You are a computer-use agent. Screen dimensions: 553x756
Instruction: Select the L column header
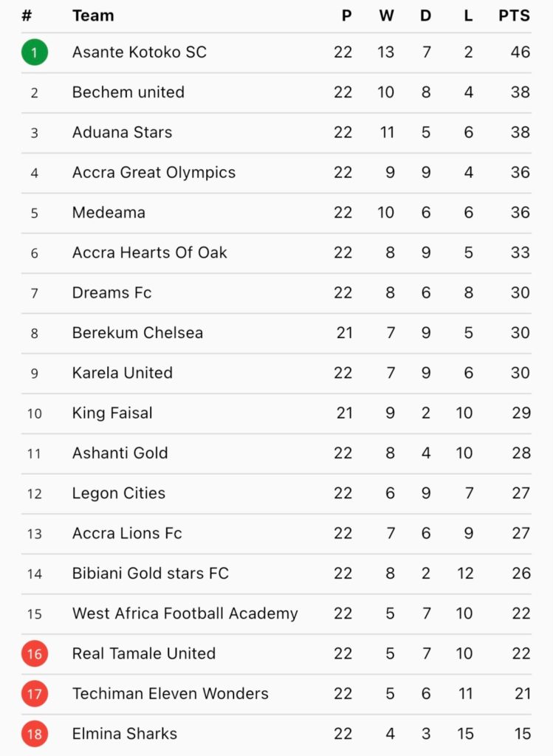coord(468,16)
